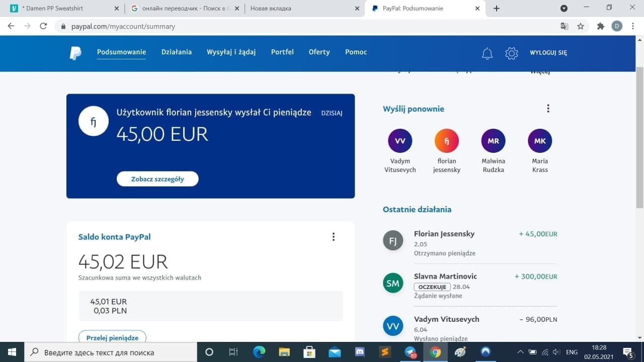
Task: Click the Google Translate page icon
Action: tap(565, 26)
